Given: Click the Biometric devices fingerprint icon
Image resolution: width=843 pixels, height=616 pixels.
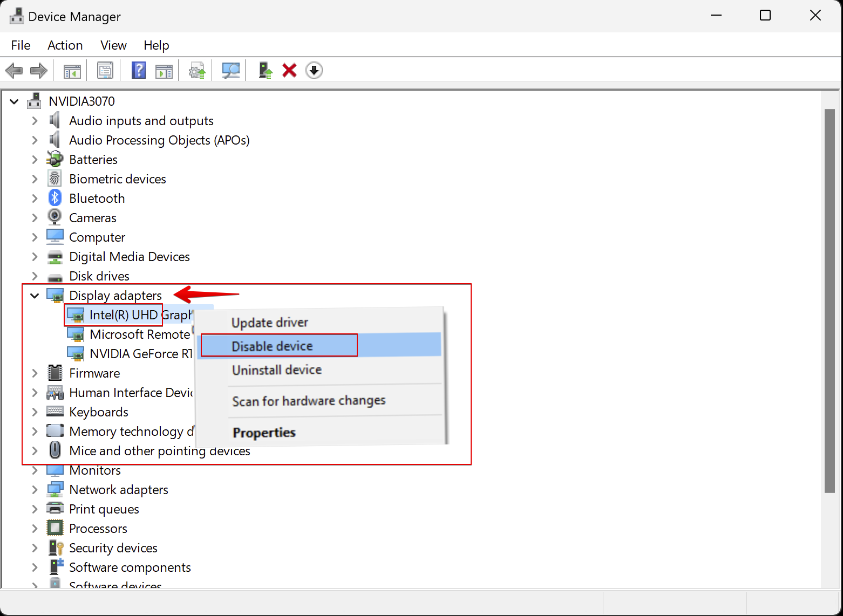Looking at the screenshot, I should 55,179.
